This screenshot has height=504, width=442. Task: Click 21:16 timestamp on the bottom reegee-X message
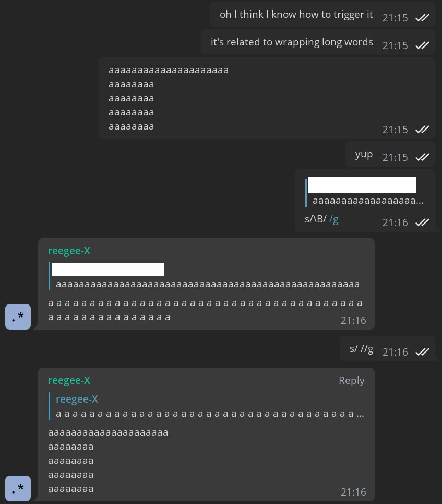click(x=353, y=492)
